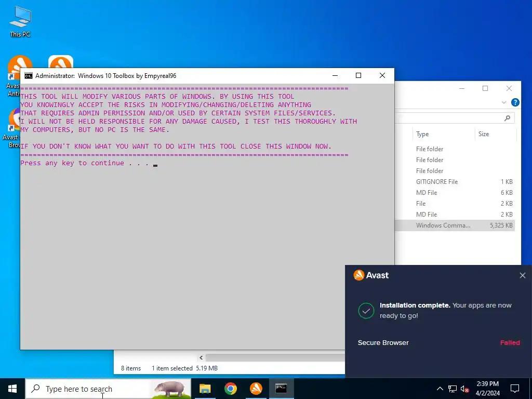The width and height of the screenshot is (532, 399).
Task: Minimize the File Explorer window
Action: [462, 88]
